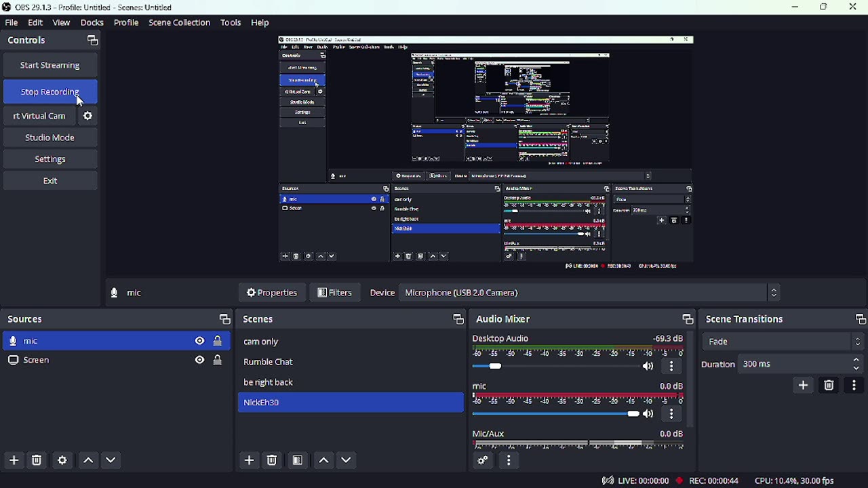Add a configurable transition plus icon
Image resolution: width=868 pixels, height=488 pixels.
[804, 386]
